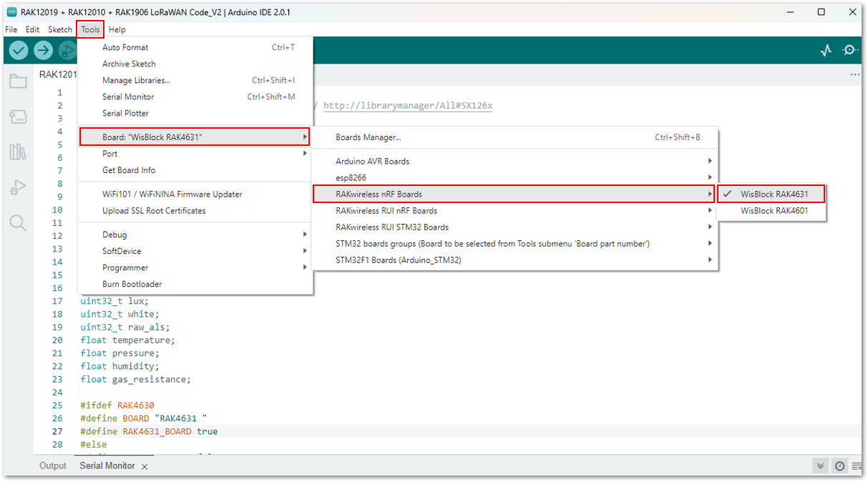Expand the Board: "WisBlock RAK4631" submenu
The image size is (868, 482).
(195, 137)
